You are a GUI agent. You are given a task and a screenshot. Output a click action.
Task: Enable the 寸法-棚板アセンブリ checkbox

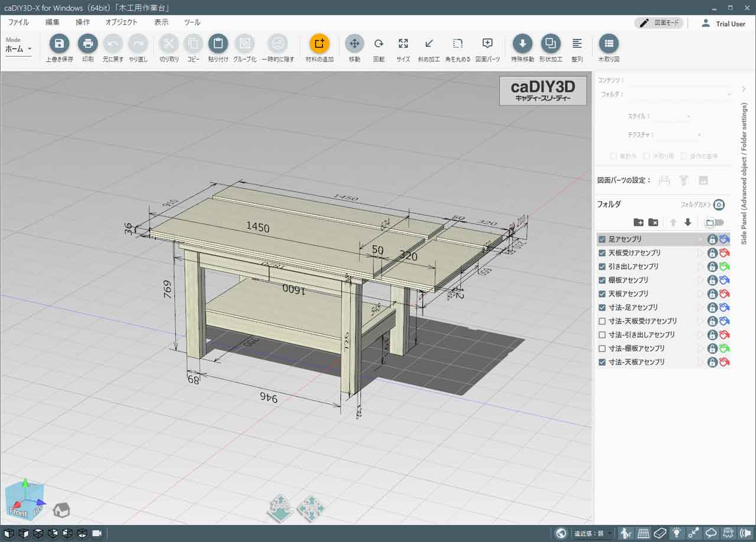click(x=602, y=348)
